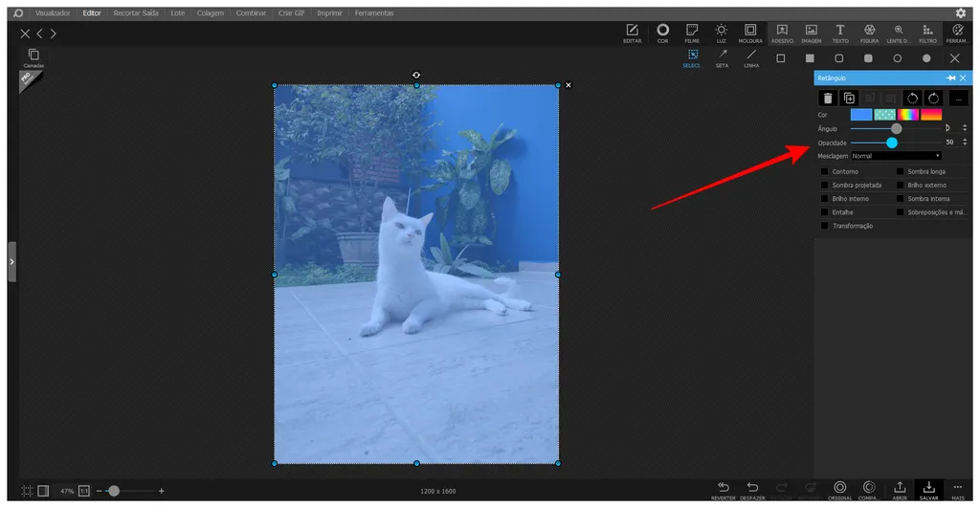Image resolution: width=980 pixels, height=508 pixels.
Task: Enable the Brilho interno checkbox
Action: (x=824, y=199)
